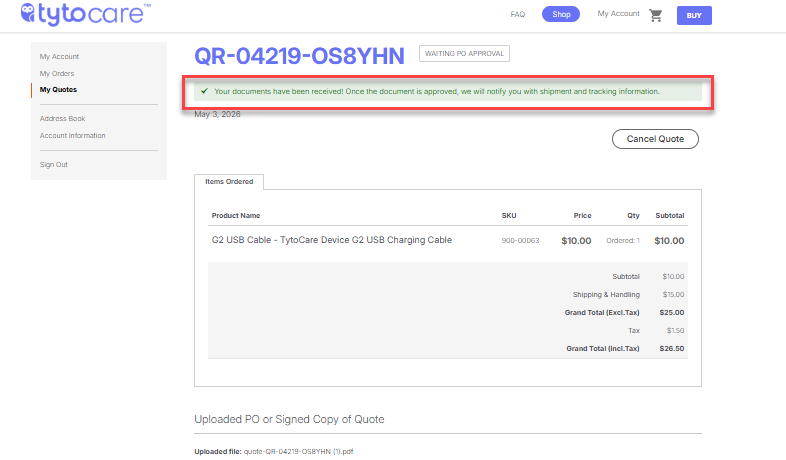This screenshot has width=786, height=460.
Task: Click the green checkmark in success message
Action: 205,91
